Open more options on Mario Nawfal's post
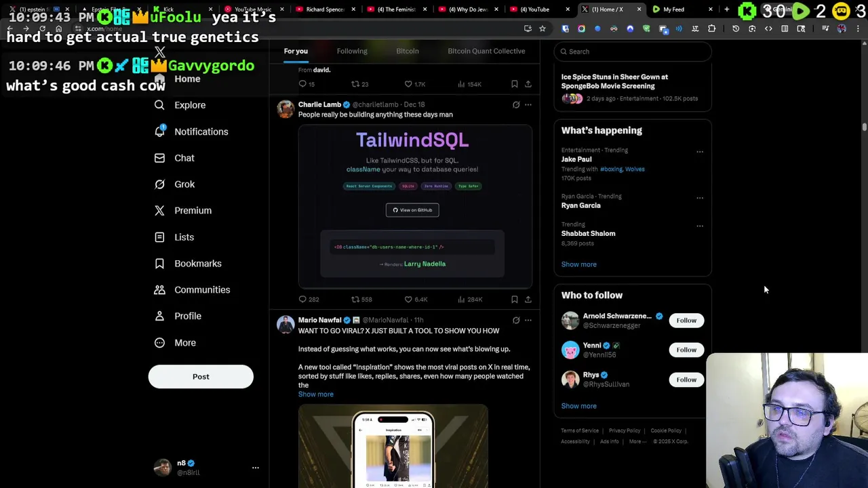 (x=528, y=320)
